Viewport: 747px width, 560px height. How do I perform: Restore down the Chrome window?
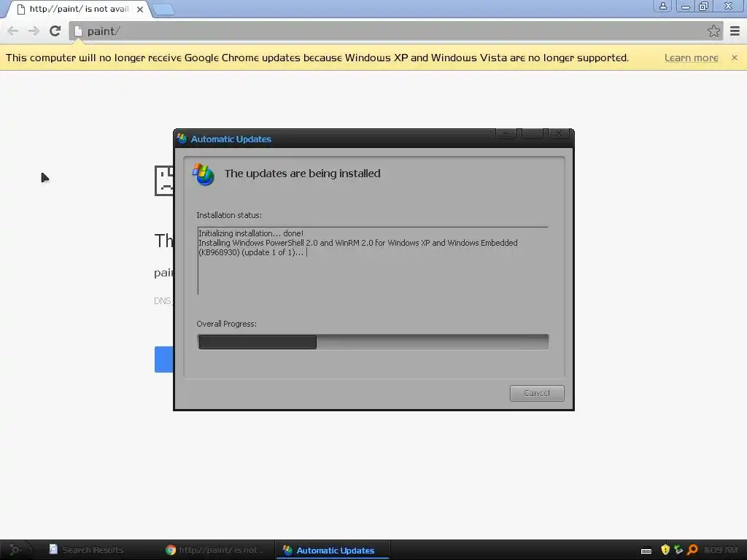click(x=704, y=6)
